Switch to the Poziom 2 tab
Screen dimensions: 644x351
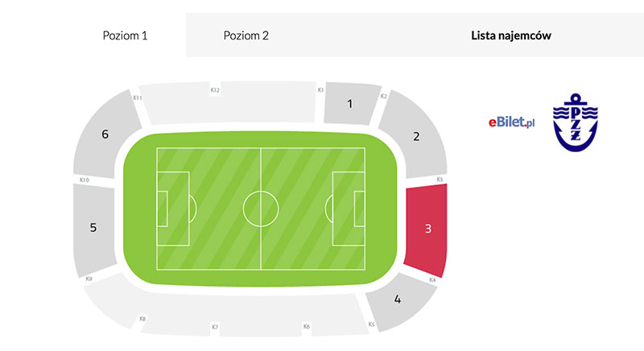tap(246, 35)
